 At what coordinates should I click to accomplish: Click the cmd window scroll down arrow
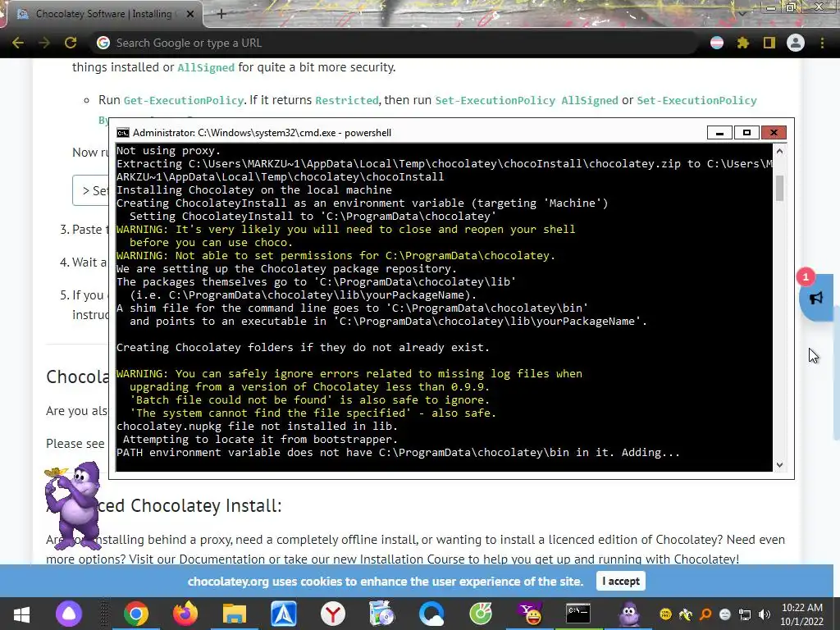(x=779, y=465)
